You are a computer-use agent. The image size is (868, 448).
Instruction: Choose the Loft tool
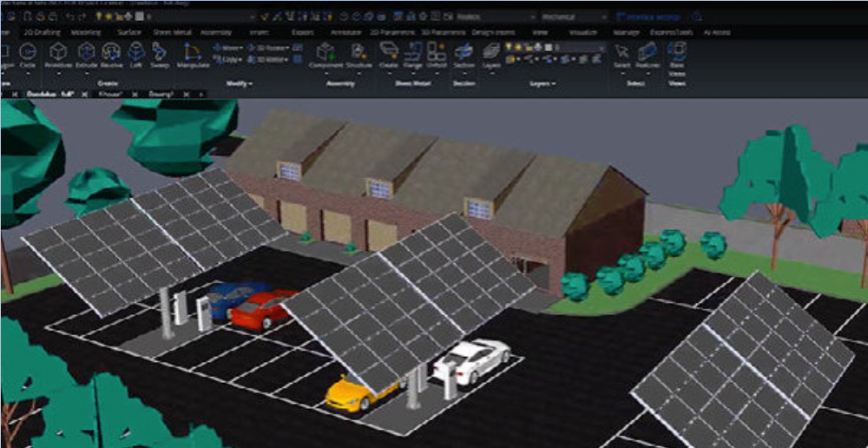[x=136, y=56]
